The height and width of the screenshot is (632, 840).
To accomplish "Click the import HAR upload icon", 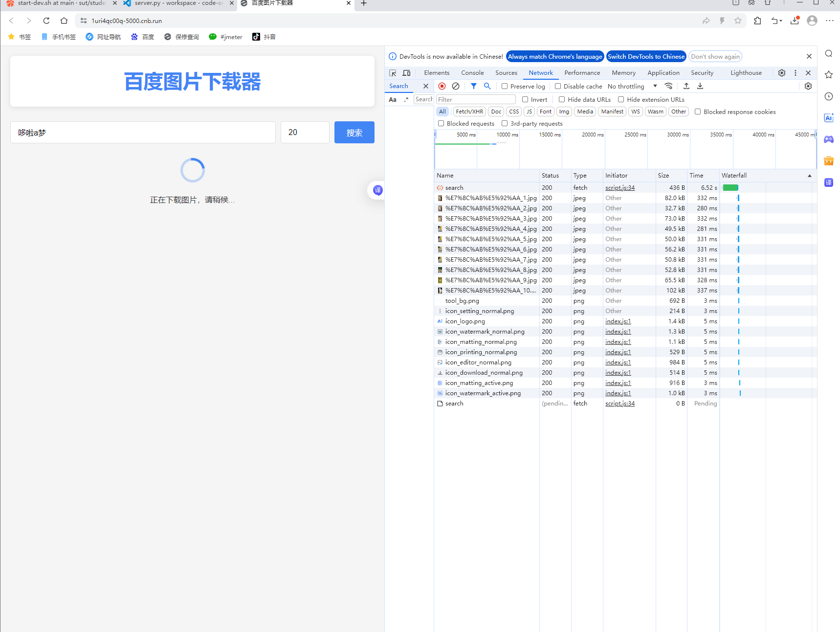I will click(686, 86).
